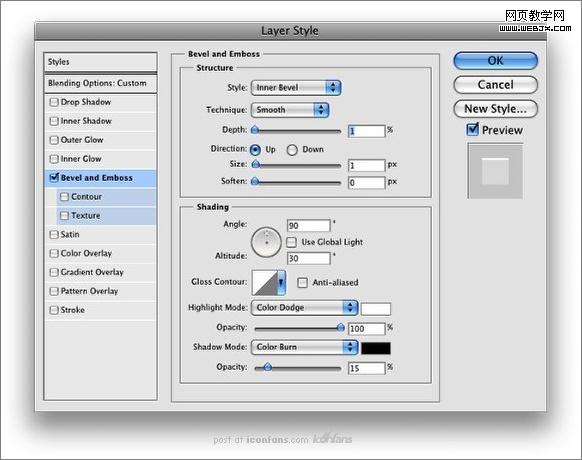This screenshot has width=582, height=460.
Task: Open the Gloss Contour picker arrow
Action: [x=282, y=283]
